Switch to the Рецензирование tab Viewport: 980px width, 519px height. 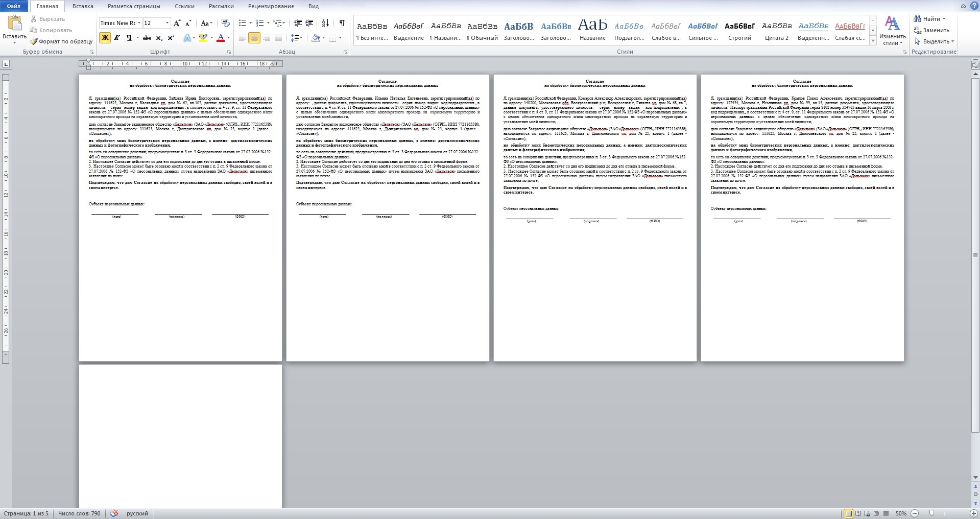pos(271,6)
